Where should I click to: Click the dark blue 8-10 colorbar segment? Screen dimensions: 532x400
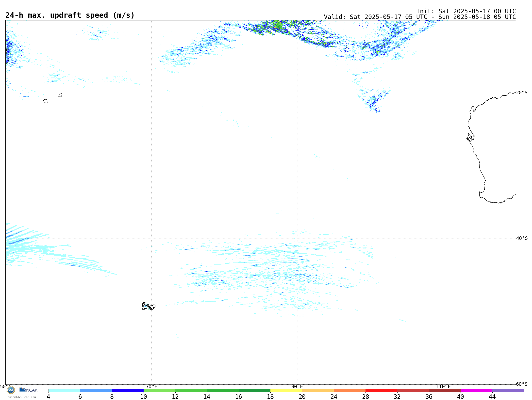coord(128,391)
